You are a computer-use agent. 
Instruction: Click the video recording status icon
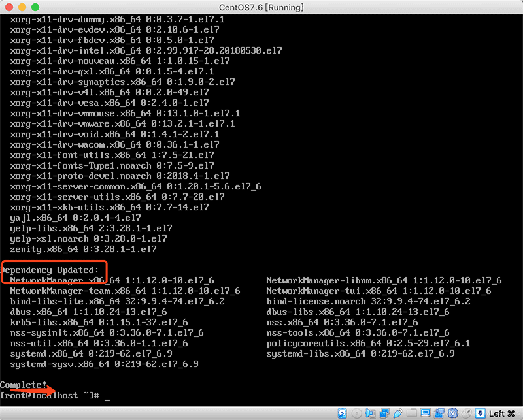pyautogui.click(x=440, y=413)
